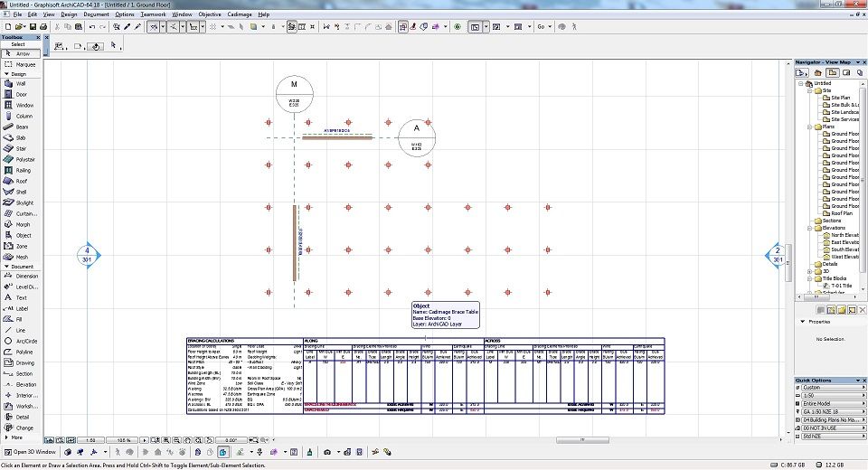Activate the Railing tool
This screenshot has width=868, height=470.
click(21, 171)
